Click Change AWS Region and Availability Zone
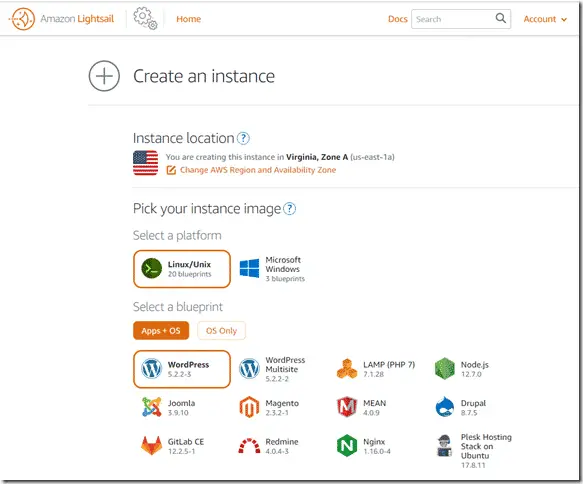The height and width of the screenshot is (484, 583). pos(258,170)
